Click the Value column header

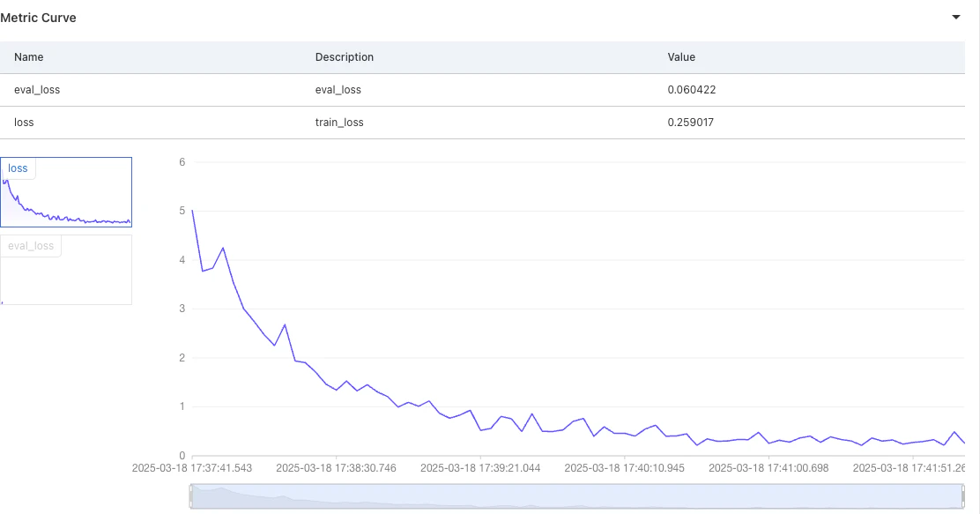tap(681, 57)
